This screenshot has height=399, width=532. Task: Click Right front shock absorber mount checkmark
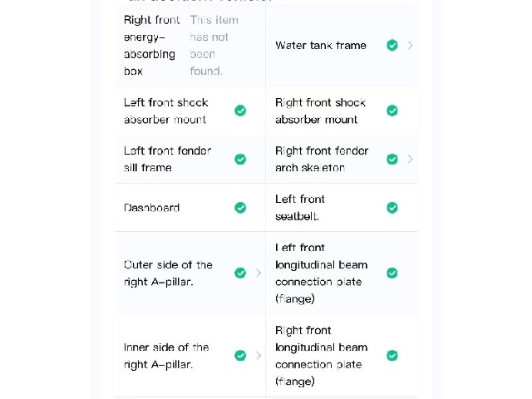(392, 111)
